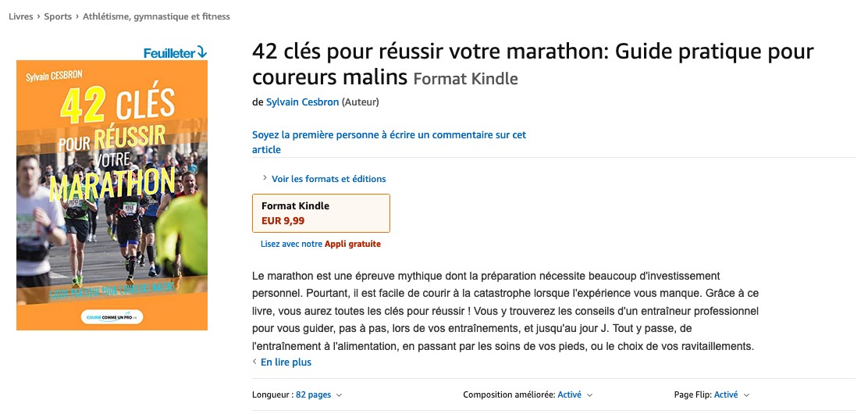
Task: Go to the Livres breadcrumb
Action: [20, 16]
